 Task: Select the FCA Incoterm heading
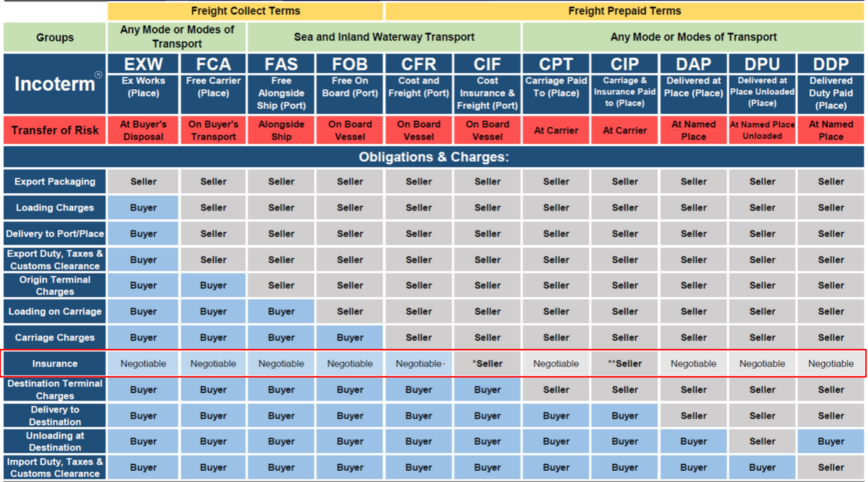(213, 64)
